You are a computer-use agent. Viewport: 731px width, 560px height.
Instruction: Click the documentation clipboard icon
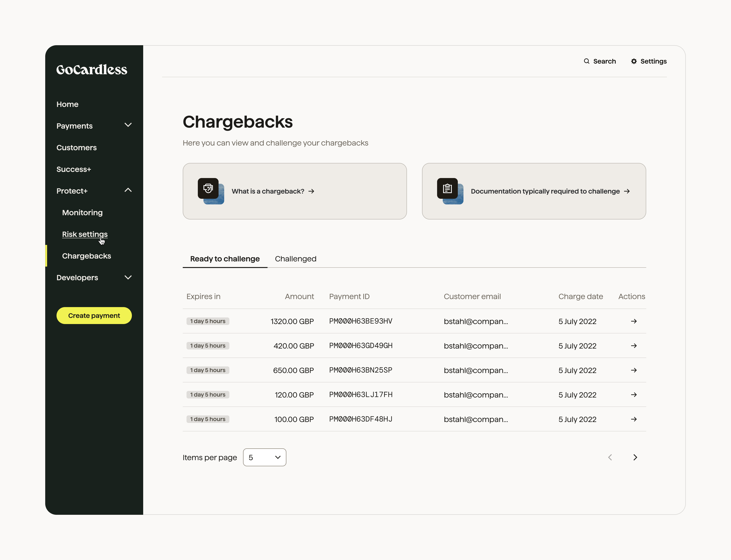[x=447, y=189]
